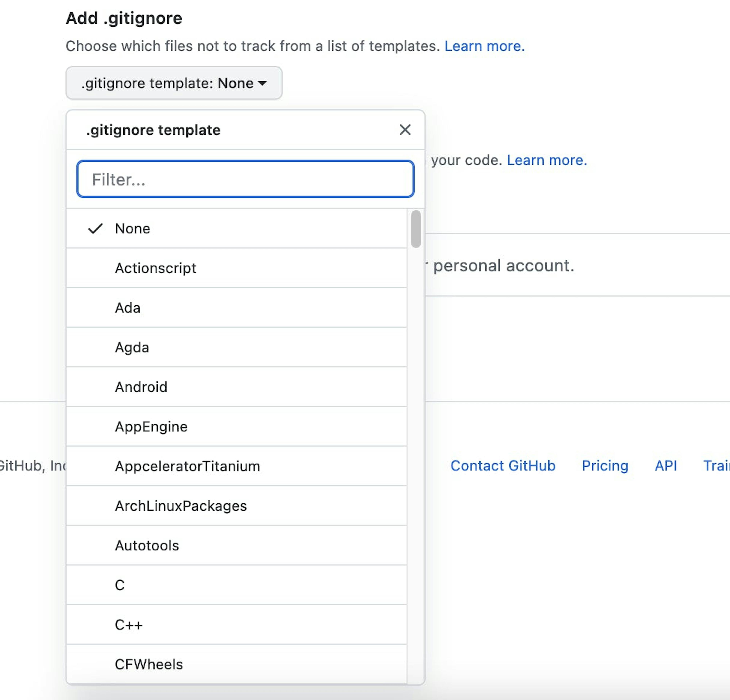Click the template list scrollbar thumb
Viewport: 730px width, 700px height.
(x=416, y=229)
